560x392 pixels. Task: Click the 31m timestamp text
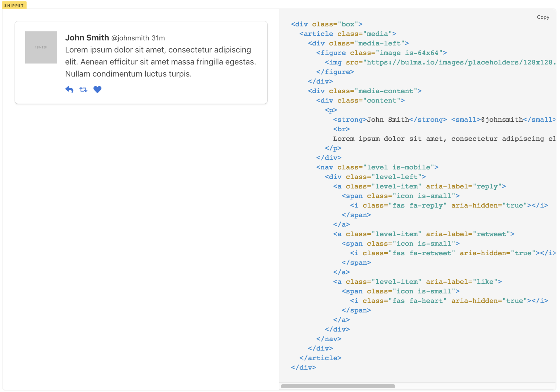pos(158,38)
